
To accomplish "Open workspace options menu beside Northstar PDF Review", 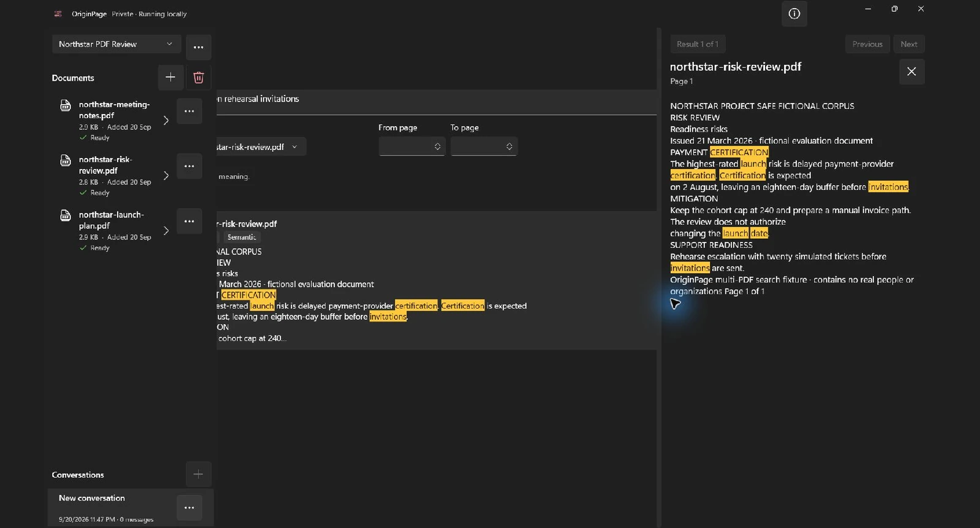I will 198,47.
